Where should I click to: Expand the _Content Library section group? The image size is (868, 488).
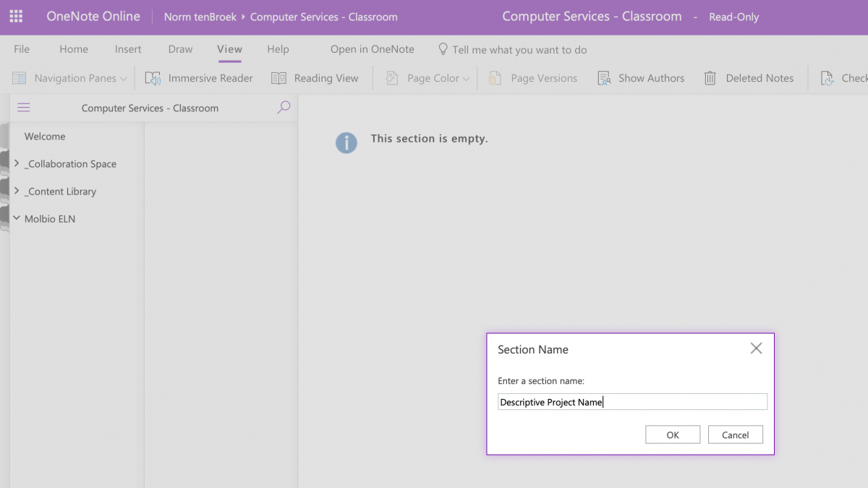[x=17, y=191]
